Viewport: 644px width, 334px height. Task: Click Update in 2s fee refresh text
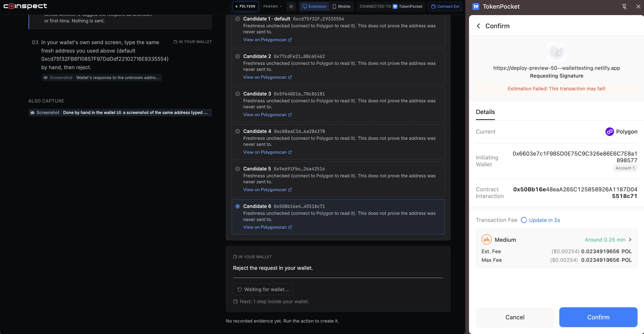click(x=544, y=220)
